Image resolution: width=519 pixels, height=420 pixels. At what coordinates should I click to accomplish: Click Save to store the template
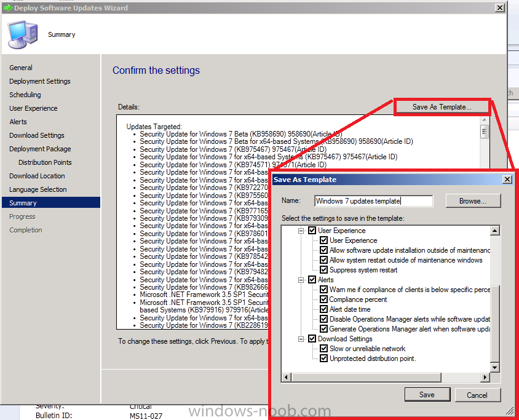pos(427,395)
